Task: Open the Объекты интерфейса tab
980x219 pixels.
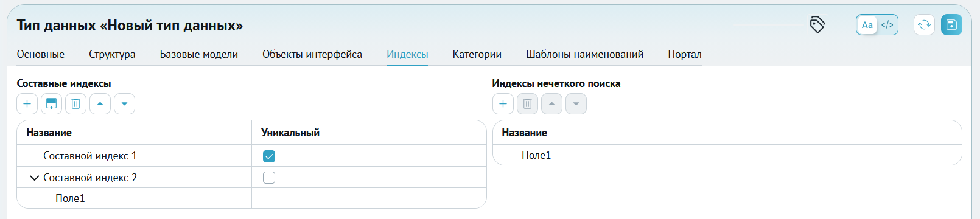Action: coord(312,54)
